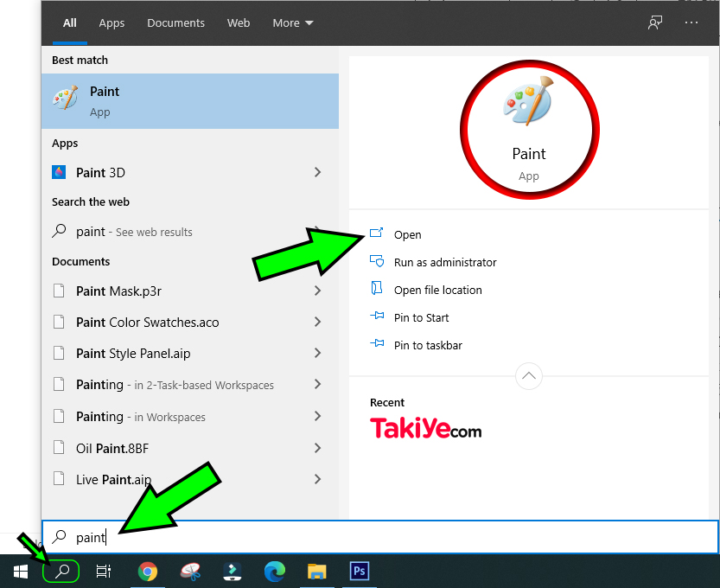Launch Microsoft Edge from the taskbar
Viewport: 720px width, 588px height.
(275, 572)
